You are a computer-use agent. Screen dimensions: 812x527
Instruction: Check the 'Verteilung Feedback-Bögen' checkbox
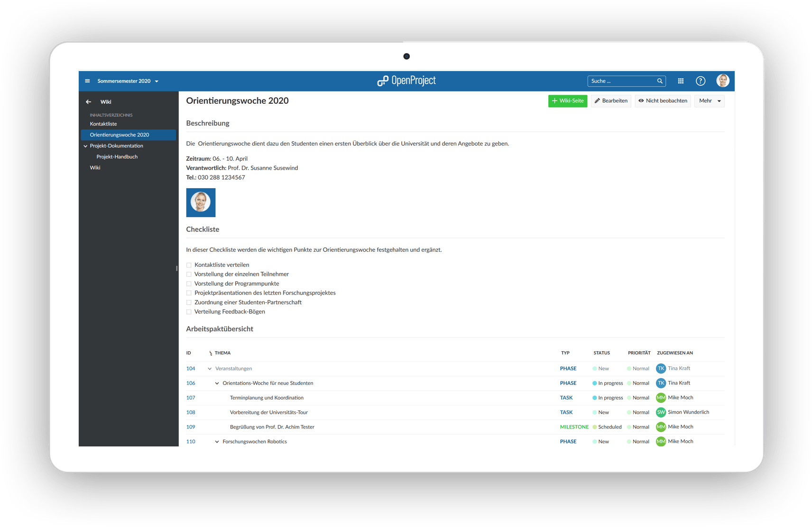coord(189,312)
